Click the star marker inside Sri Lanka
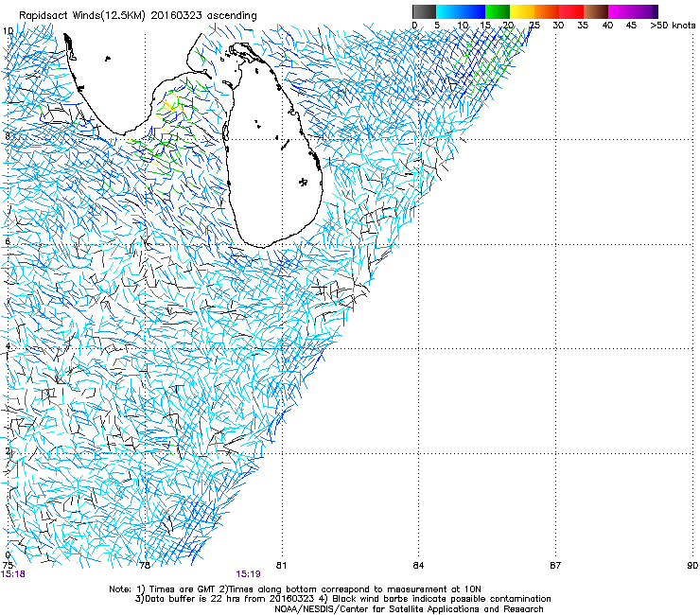Screen dimensions: 700x615 point(303,182)
